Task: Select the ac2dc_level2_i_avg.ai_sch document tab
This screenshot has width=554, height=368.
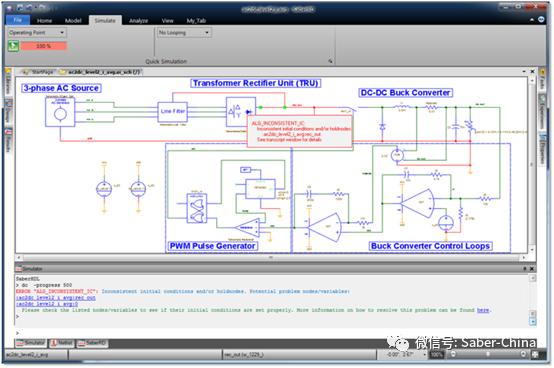Action: (100, 72)
